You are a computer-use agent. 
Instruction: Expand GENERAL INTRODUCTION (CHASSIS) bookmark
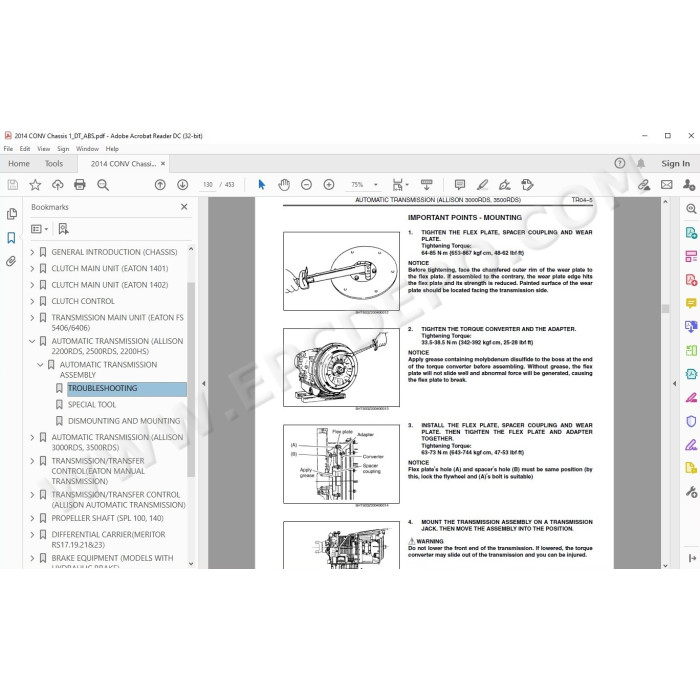pos(32,252)
